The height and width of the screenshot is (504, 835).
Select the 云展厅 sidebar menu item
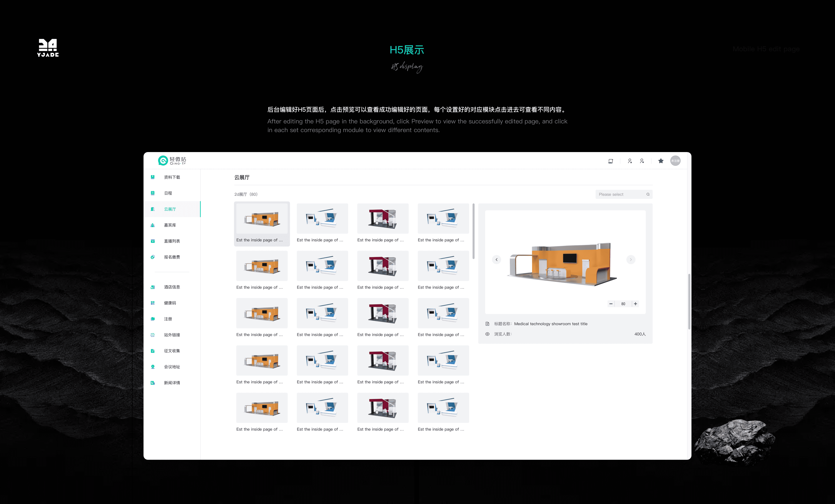click(172, 209)
